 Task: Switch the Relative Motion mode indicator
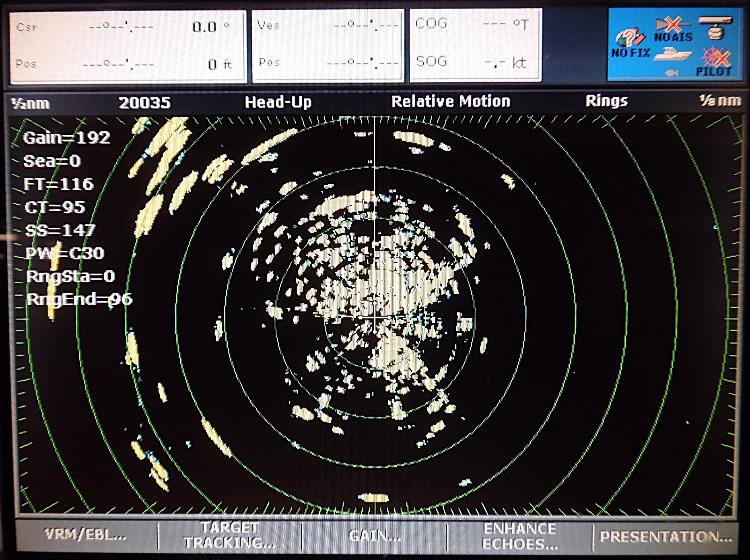pos(451,101)
